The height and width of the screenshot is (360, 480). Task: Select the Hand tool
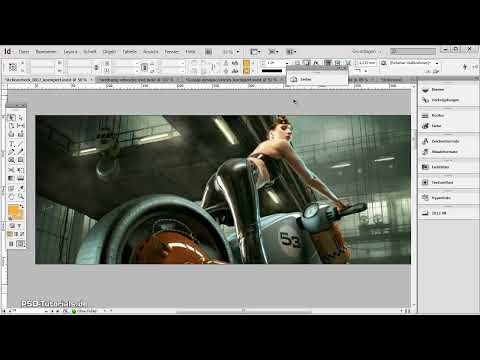(x=12, y=197)
